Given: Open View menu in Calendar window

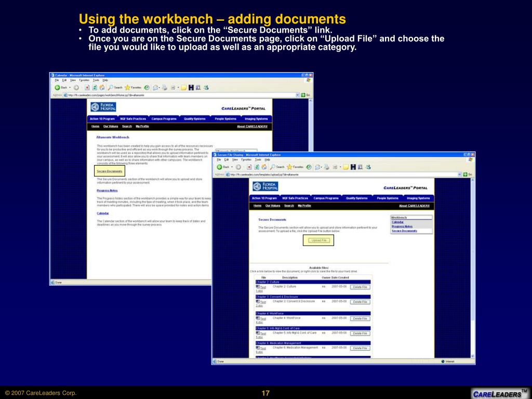Looking at the screenshot, I should point(73,81).
